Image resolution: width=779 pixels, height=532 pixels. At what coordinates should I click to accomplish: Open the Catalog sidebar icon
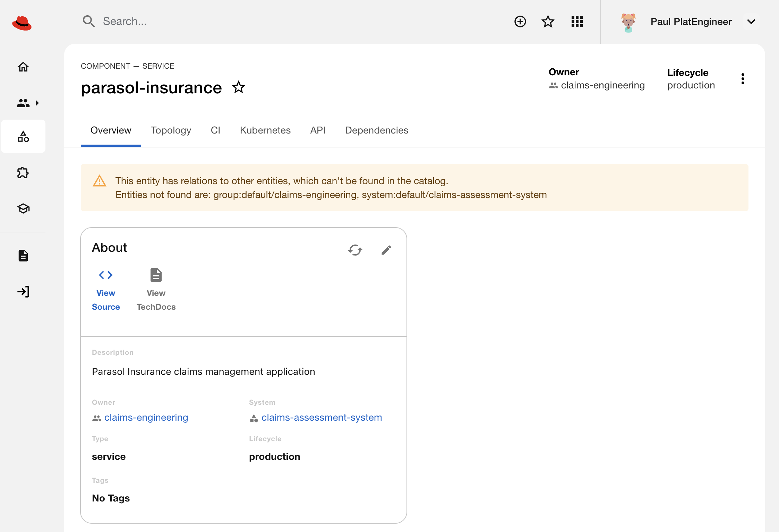point(23,136)
